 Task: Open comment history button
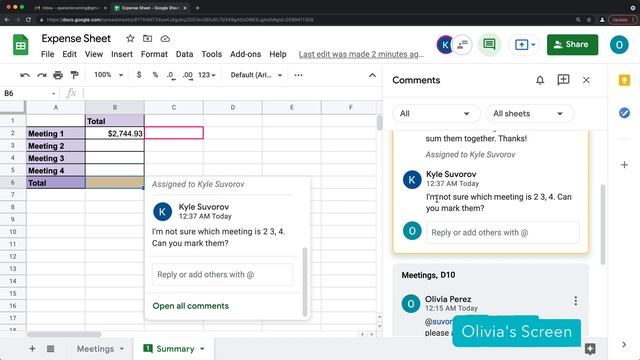point(489,44)
